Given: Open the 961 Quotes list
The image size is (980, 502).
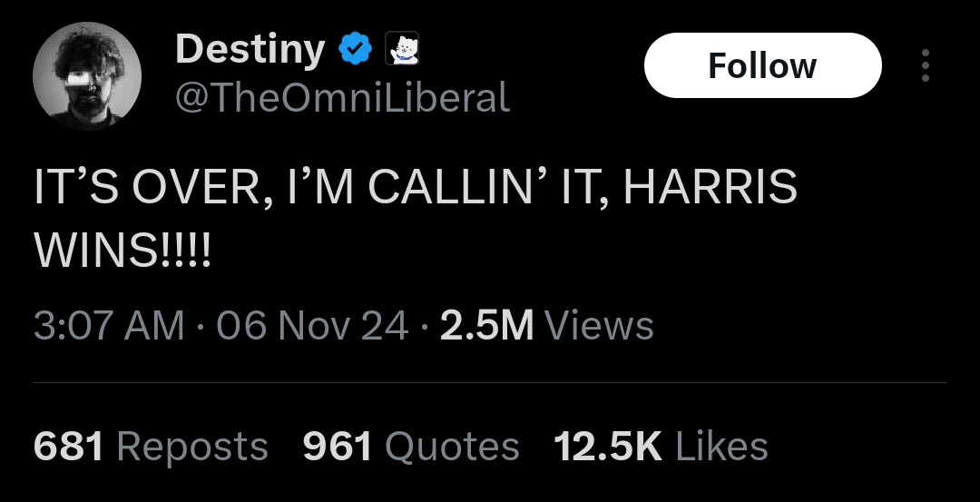Looking at the screenshot, I should (410, 447).
